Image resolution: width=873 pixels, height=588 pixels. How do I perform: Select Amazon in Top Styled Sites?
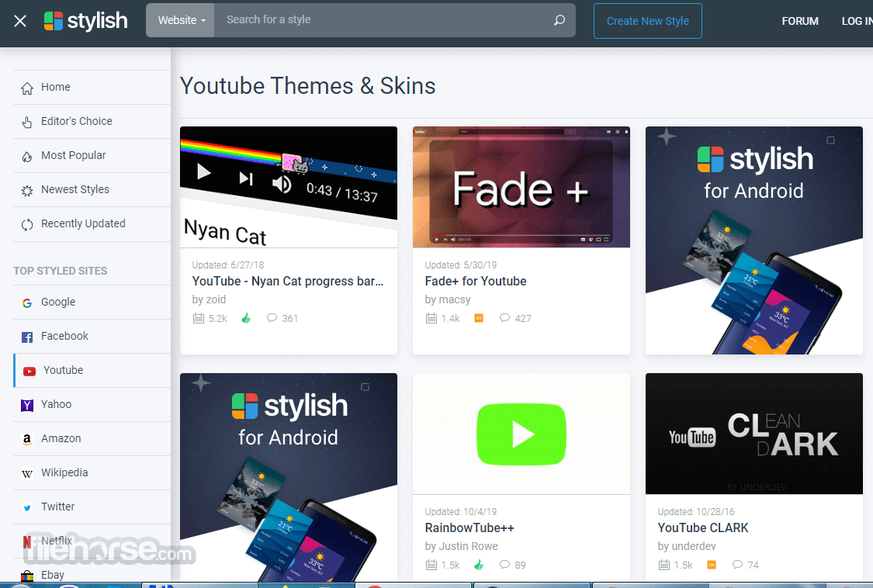coord(92,439)
